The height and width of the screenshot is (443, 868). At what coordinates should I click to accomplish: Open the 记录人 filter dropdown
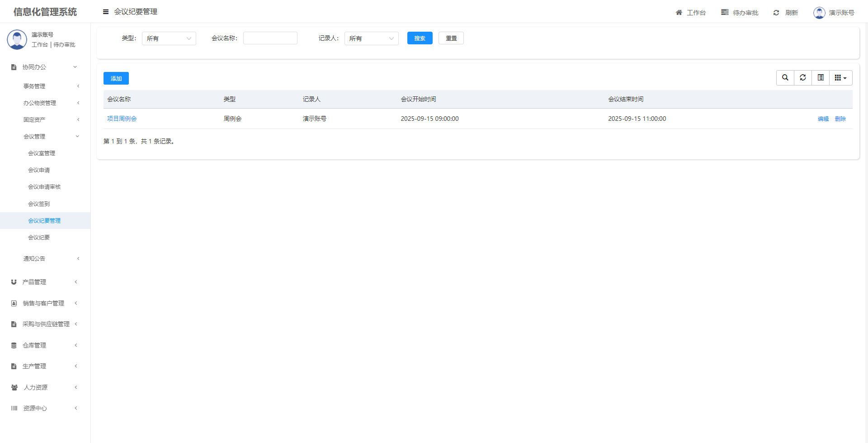(x=371, y=38)
